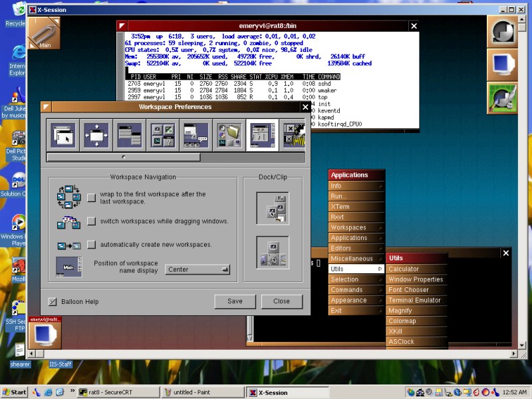Select XTerm in the Applications menu
Viewport: 532px width, 399px height.
(356, 207)
